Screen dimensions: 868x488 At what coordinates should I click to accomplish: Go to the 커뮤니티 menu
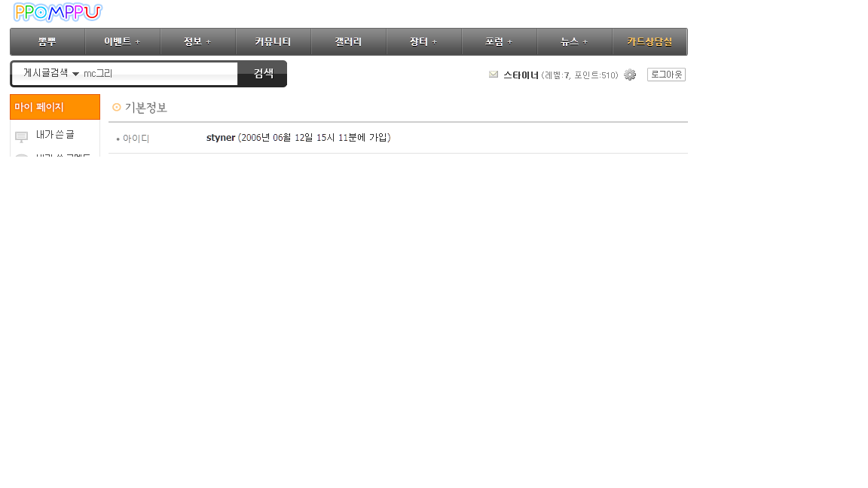coord(273,42)
